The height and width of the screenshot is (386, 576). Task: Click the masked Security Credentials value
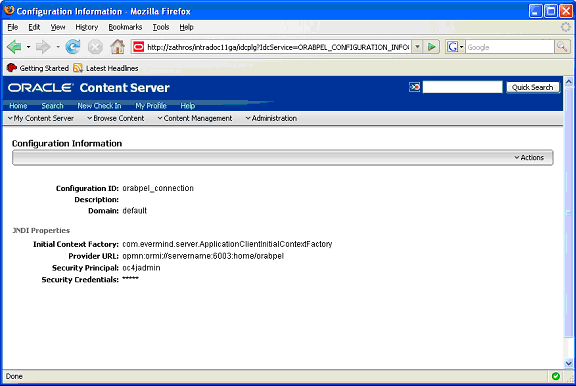point(130,279)
